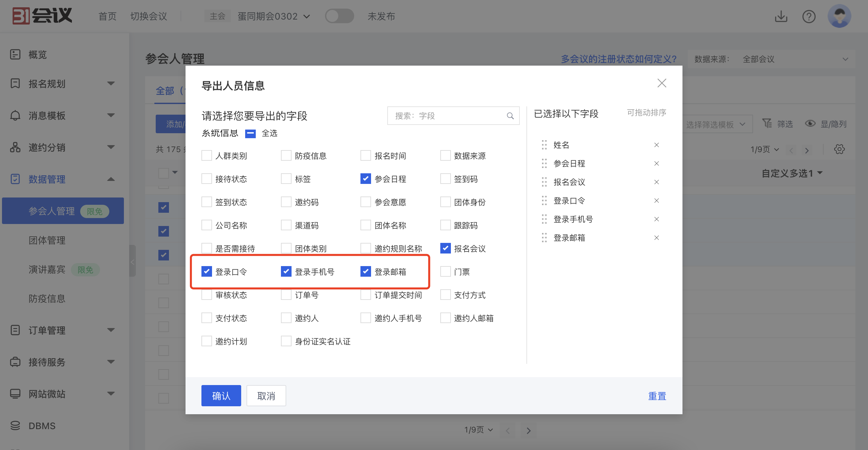
Task: Check the 身份证实名认证 checkbox
Action: pyautogui.click(x=286, y=341)
